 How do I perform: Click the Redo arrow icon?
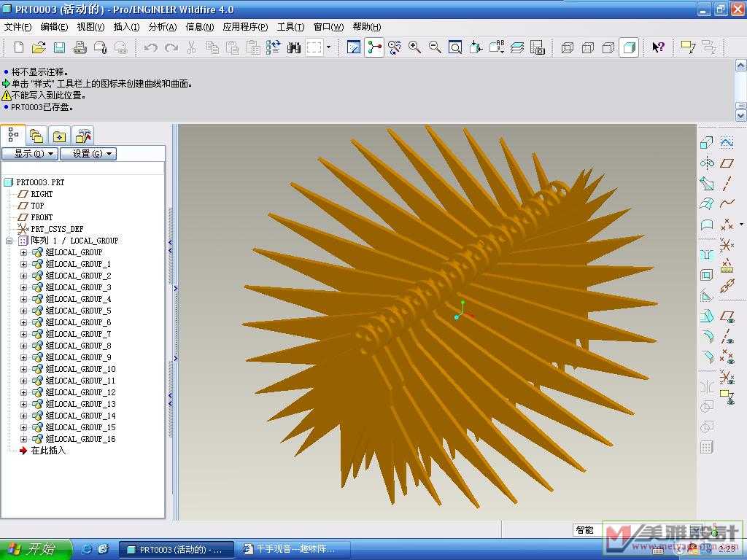171,47
